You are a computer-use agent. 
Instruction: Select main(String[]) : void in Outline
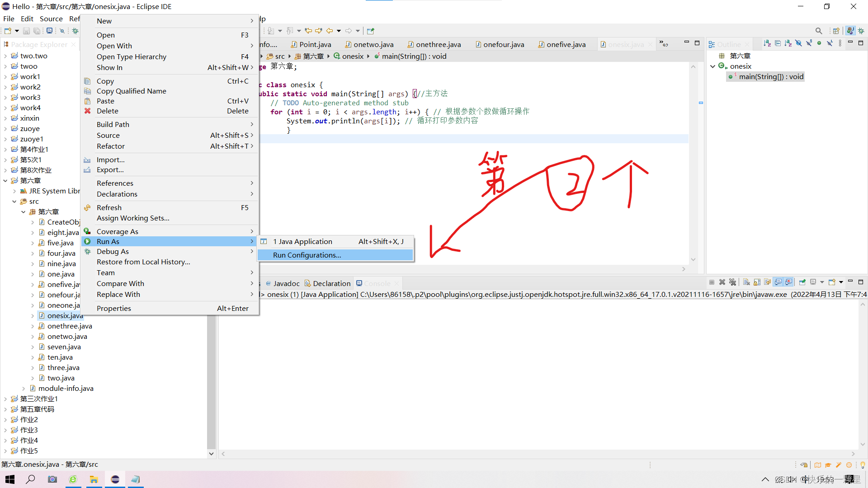(x=766, y=77)
